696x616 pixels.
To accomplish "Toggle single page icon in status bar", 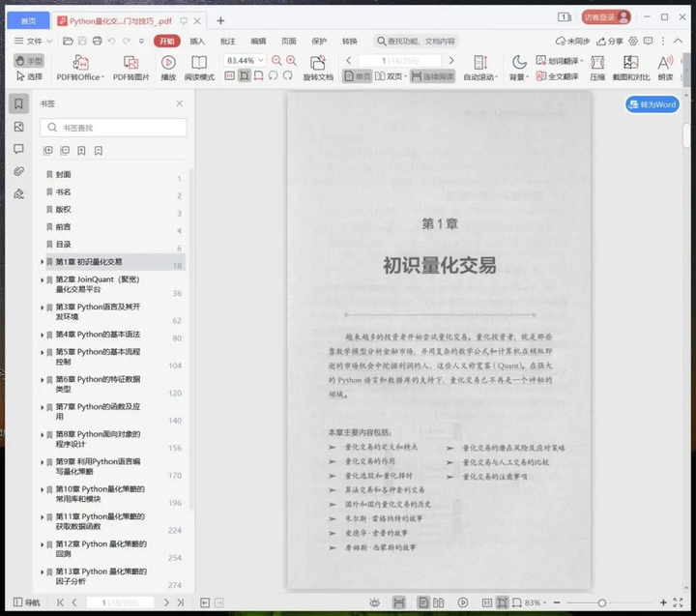I will [423, 602].
